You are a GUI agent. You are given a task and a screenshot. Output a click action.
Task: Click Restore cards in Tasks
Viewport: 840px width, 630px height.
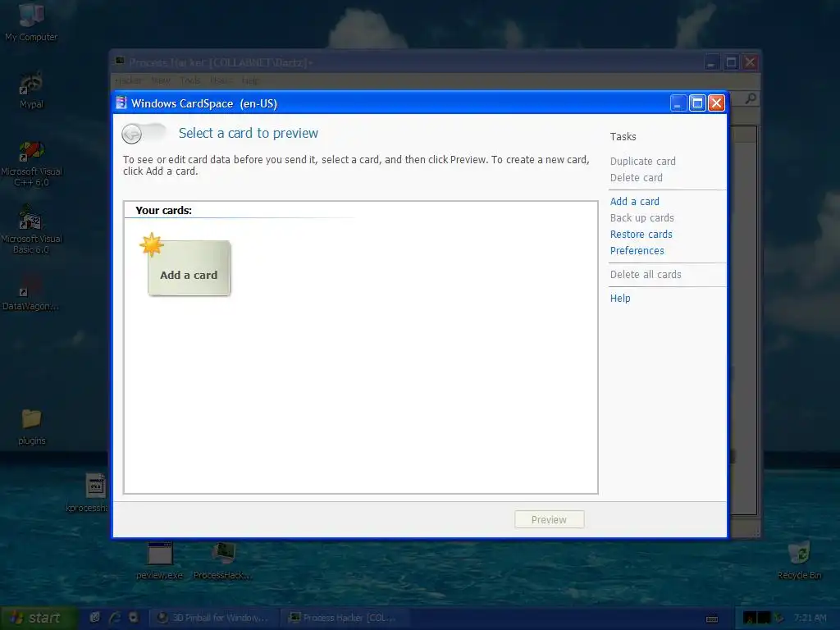641,234
